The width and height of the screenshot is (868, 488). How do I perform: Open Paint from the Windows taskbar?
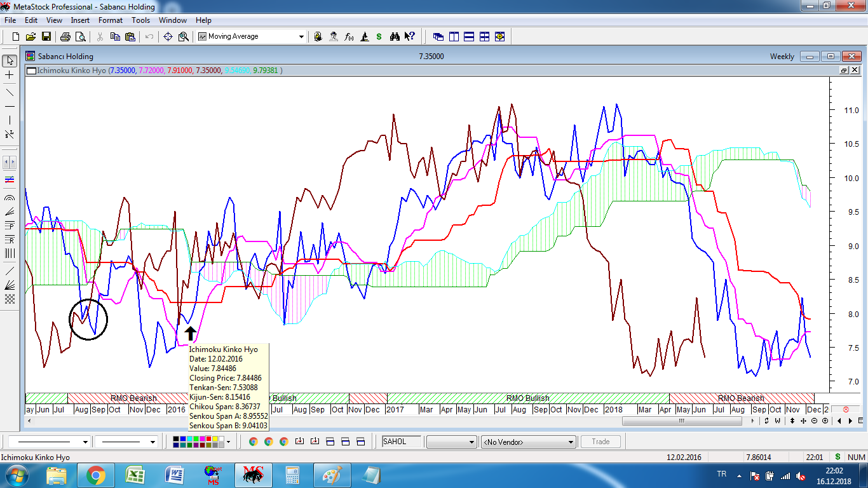(332, 475)
